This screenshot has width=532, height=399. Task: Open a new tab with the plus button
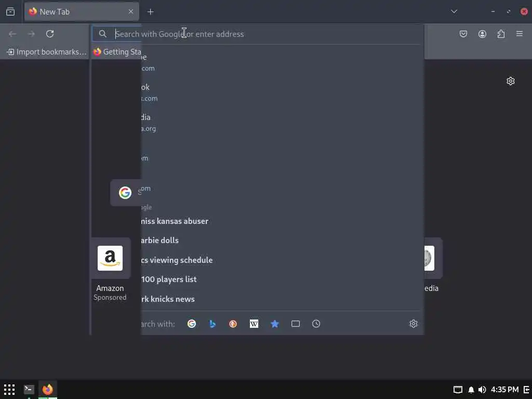[151, 12]
